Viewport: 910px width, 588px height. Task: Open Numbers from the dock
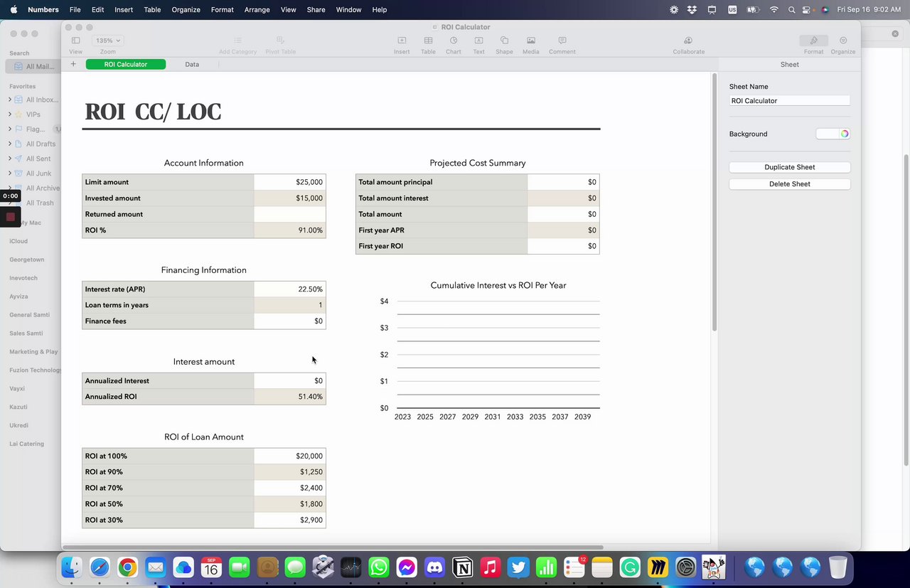546,567
